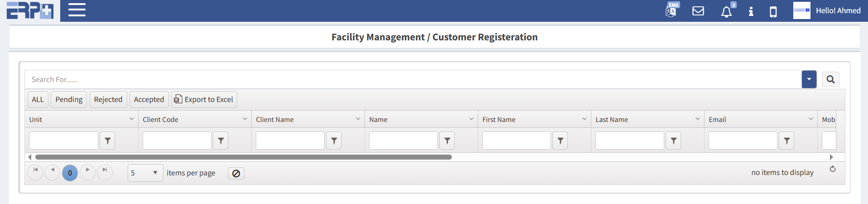Click the refresh icon in grid footer

pyautogui.click(x=832, y=169)
